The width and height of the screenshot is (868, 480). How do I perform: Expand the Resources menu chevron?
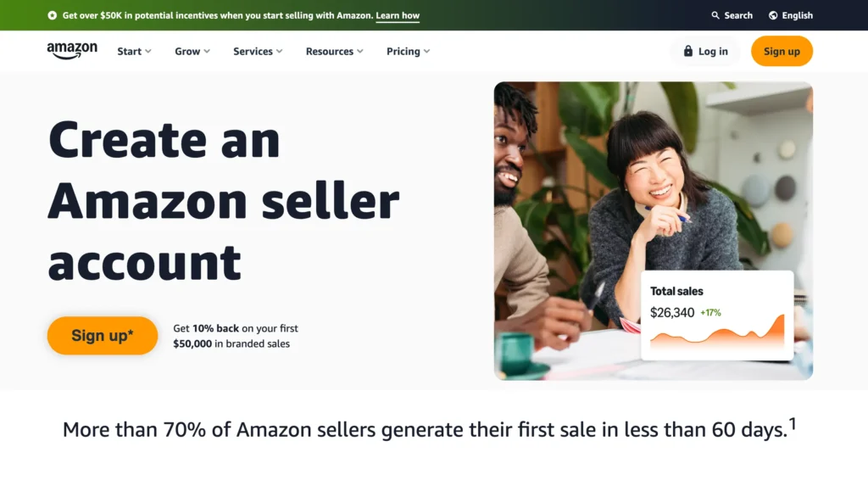tap(360, 52)
